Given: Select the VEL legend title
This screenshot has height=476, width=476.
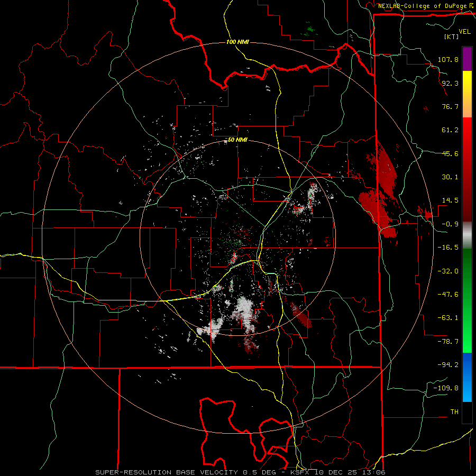Looking at the screenshot, I should pyautogui.click(x=464, y=32).
